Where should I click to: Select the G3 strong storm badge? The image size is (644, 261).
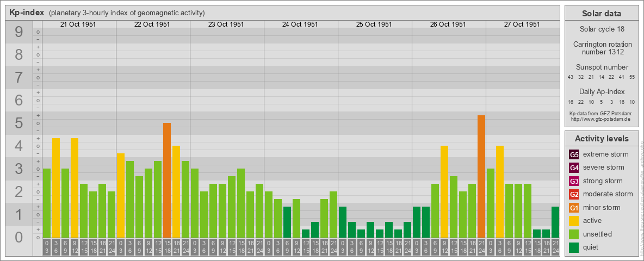(x=574, y=181)
